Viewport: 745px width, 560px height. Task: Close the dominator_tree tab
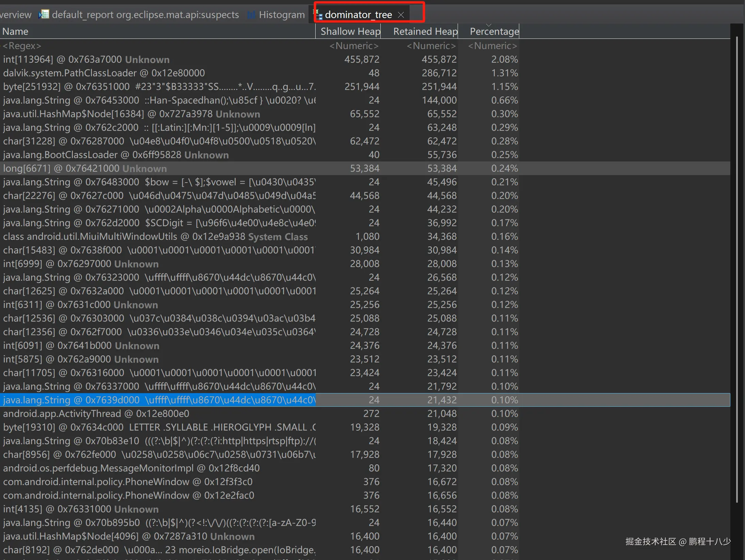(x=401, y=15)
